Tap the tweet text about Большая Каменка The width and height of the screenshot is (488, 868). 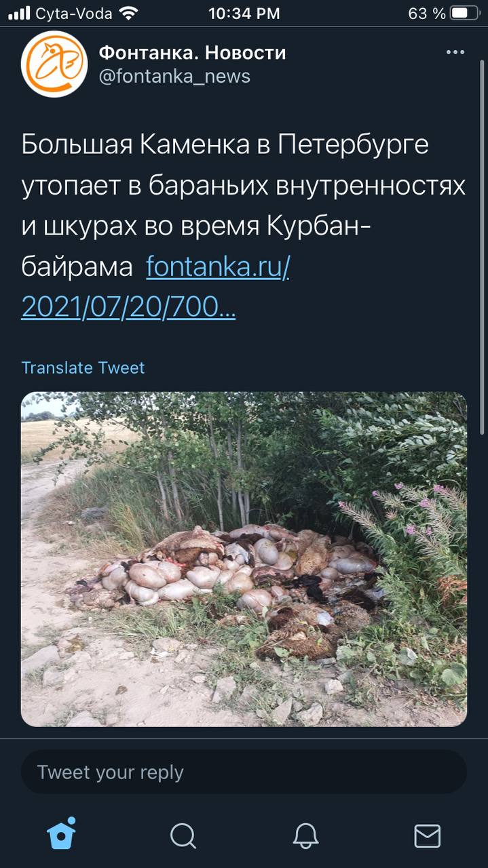point(244,226)
